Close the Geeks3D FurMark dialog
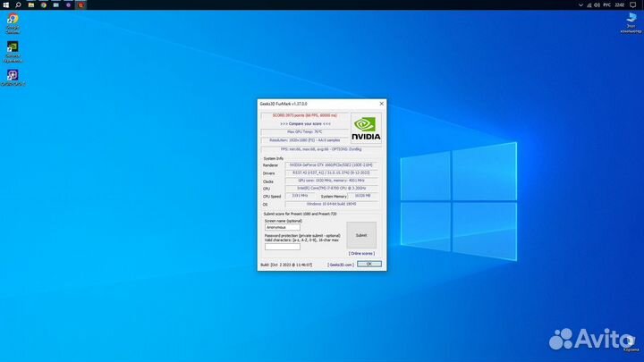The width and height of the screenshot is (644, 362). tap(381, 104)
